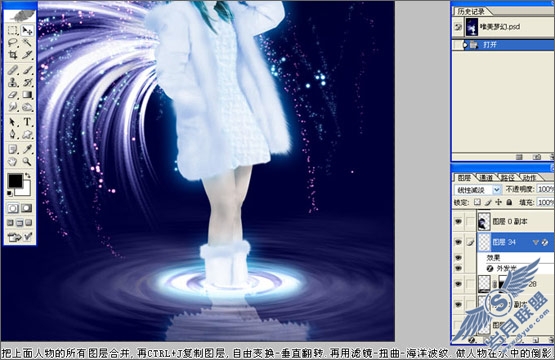555x360 pixels.
Task: Switch to the 路径 paths tab
Action: (507, 178)
